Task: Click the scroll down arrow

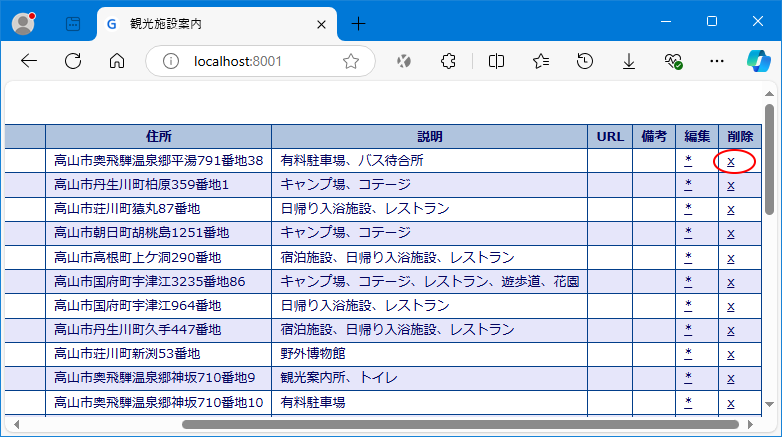Action: (769, 404)
